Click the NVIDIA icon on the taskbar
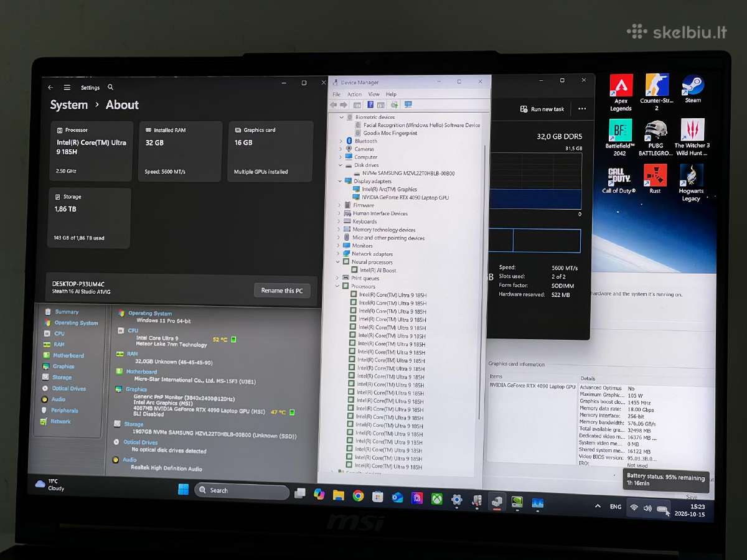Image resolution: width=747 pixels, height=560 pixels. click(517, 502)
